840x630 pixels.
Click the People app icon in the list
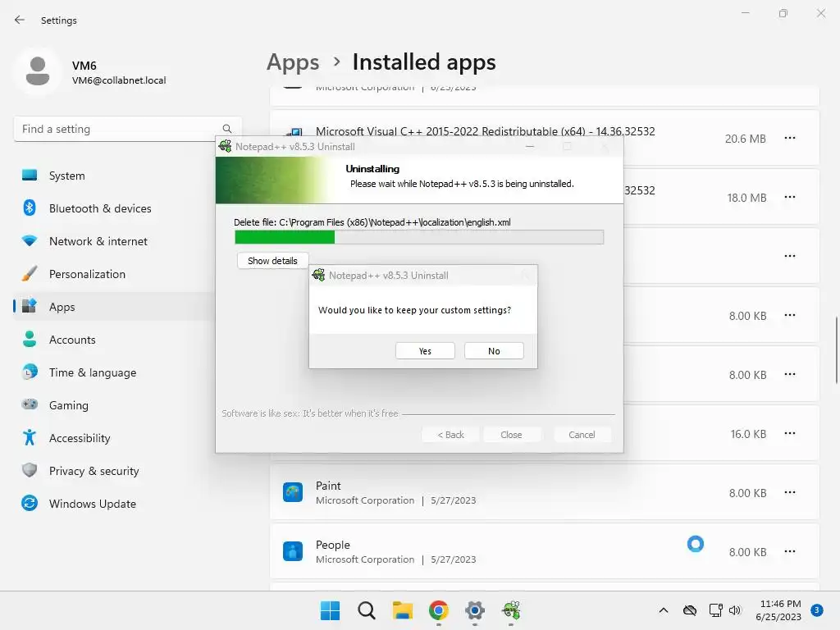click(x=293, y=551)
